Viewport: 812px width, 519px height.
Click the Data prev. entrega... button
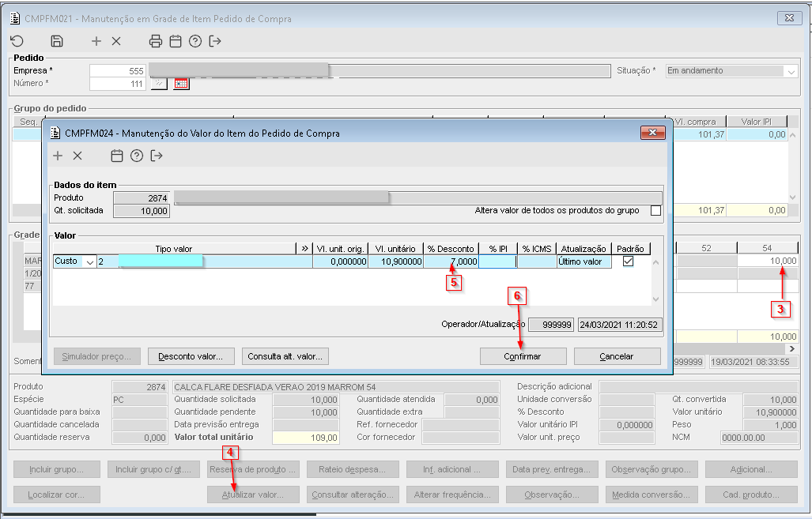click(x=552, y=470)
